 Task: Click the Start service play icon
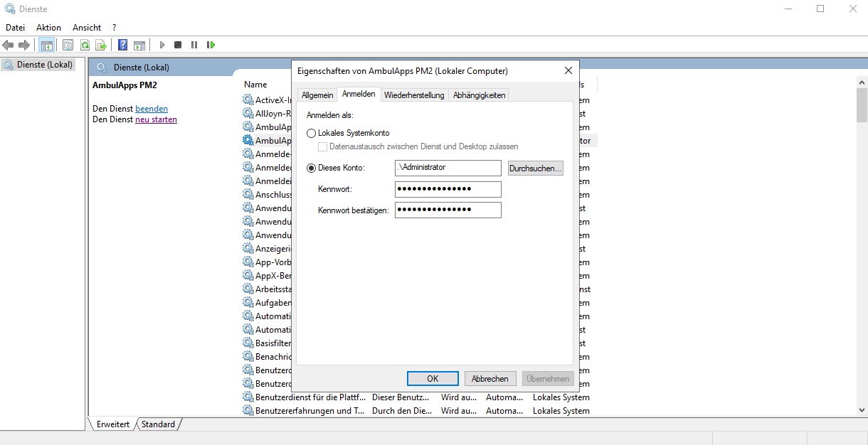(x=162, y=45)
